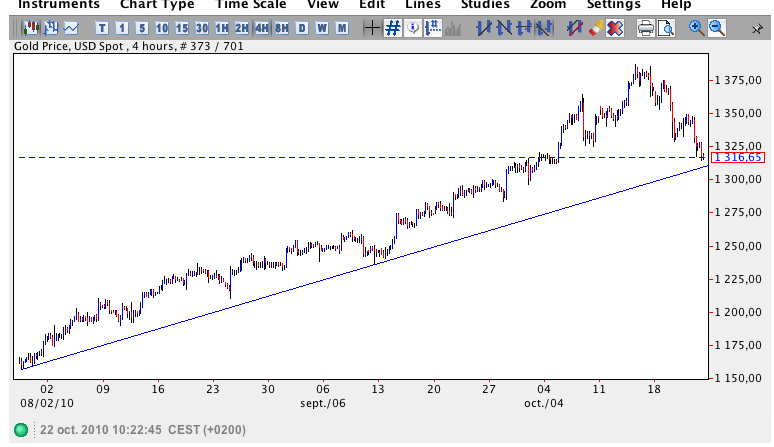Toggle the crosshair cursor tool

[x=372, y=27]
